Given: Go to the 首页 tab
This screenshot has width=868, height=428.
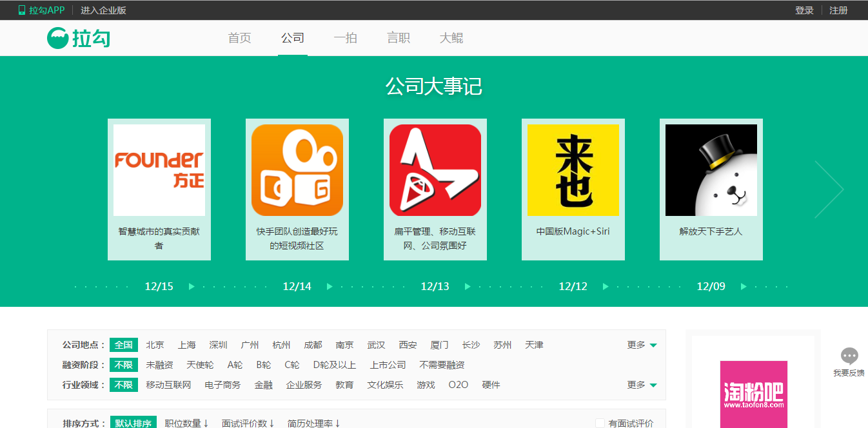Looking at the screenshot, I should 240,38.
